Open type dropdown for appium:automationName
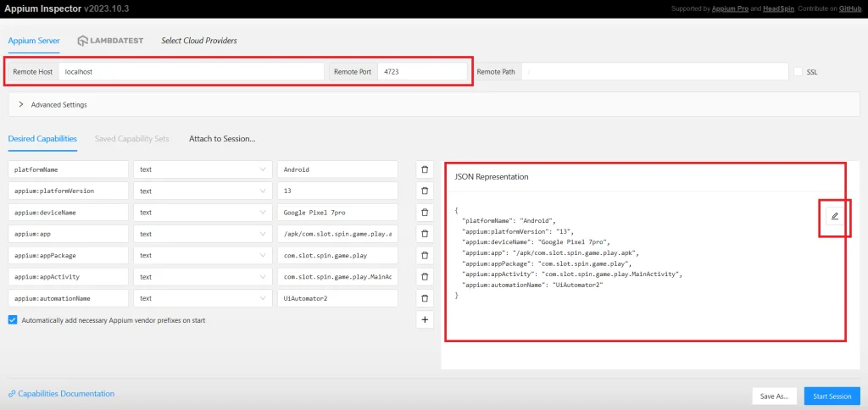The width and height of the screenshot is (868, 410). [x=203, y=298]
